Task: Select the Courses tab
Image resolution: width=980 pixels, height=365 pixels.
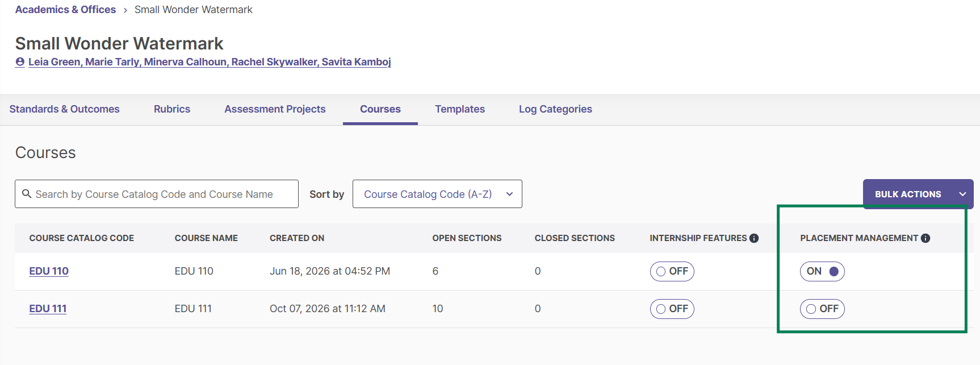Action: pos(380,109)
